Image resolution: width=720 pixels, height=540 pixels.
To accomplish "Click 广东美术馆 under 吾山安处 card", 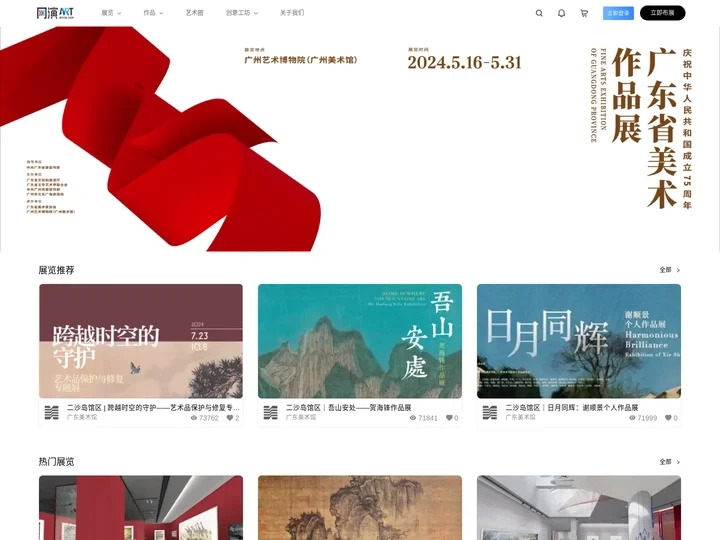I will click(301, 417).
